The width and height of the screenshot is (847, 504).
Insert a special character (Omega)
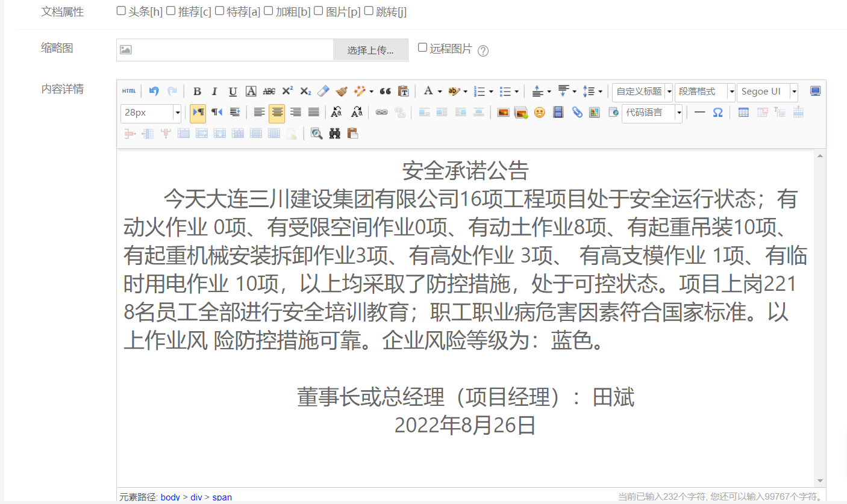coord(717,112)
